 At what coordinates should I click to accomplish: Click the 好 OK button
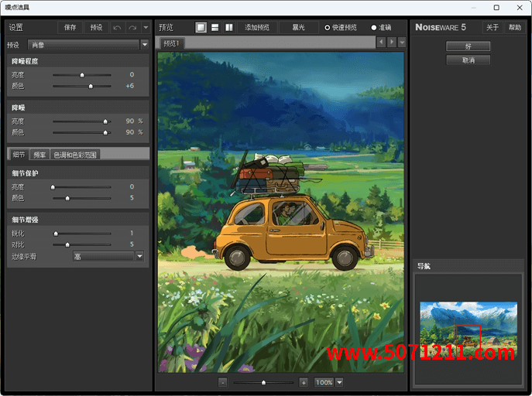tap(468, 46)
